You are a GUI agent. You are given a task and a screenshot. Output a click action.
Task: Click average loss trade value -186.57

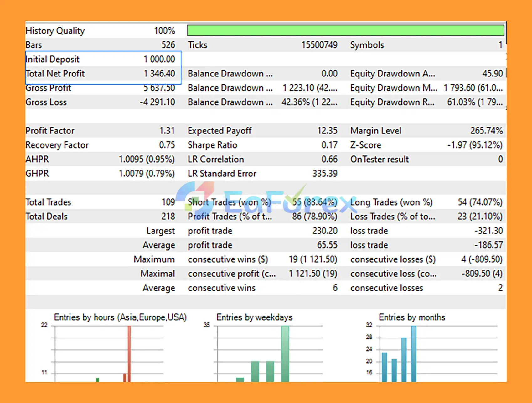489,245
